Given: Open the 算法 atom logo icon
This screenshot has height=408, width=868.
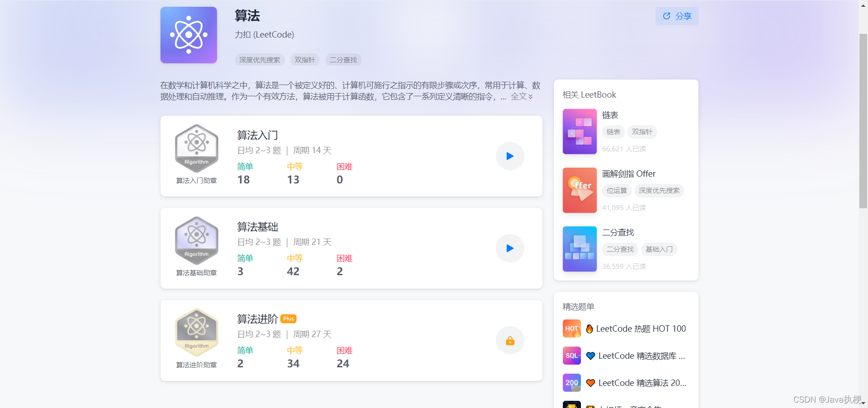Looking at the screenshot, I should click(189, 35).
